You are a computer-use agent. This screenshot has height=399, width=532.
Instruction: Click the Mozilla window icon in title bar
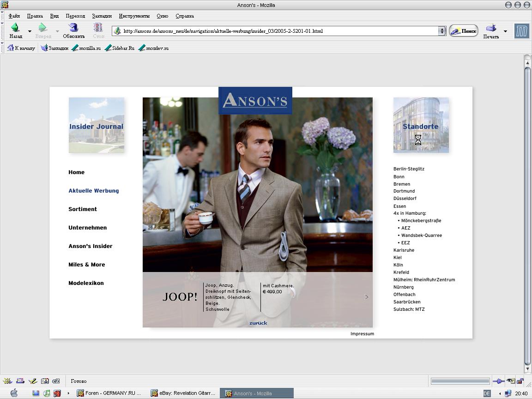click(x=5, y=5)
